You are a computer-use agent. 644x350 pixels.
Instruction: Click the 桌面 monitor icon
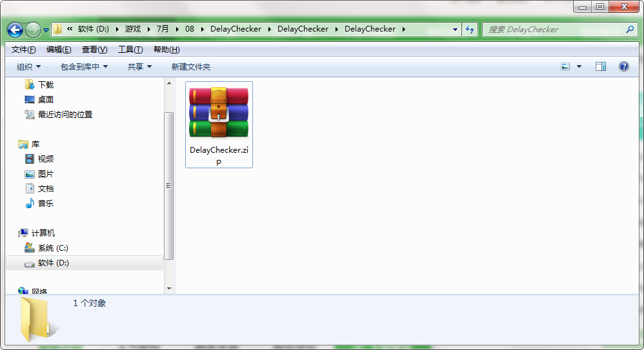[30, 100]
